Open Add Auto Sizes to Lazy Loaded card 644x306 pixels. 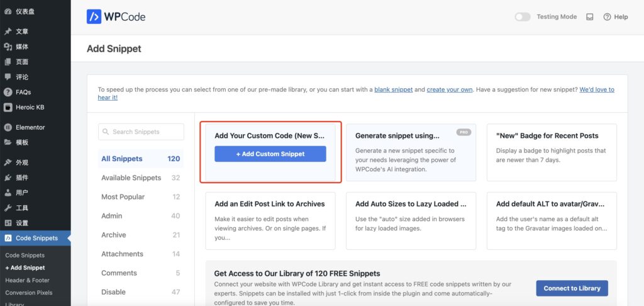pyautogui.click(x=411, y=221)
